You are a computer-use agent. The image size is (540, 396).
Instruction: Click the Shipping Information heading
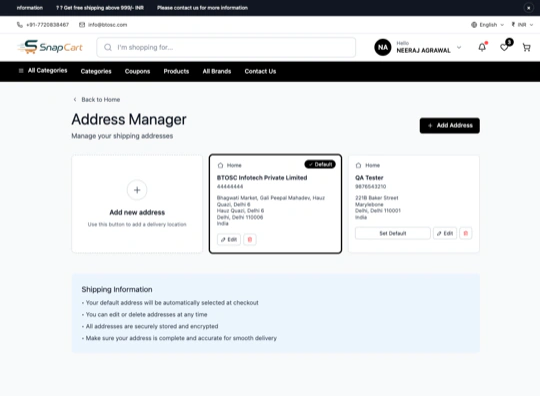117,289
